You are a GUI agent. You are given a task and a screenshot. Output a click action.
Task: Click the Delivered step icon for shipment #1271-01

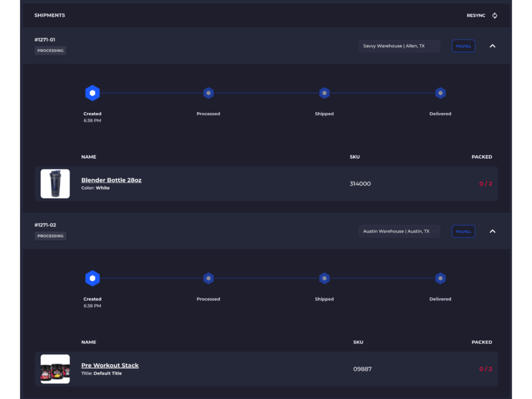[x=440, y=93]
